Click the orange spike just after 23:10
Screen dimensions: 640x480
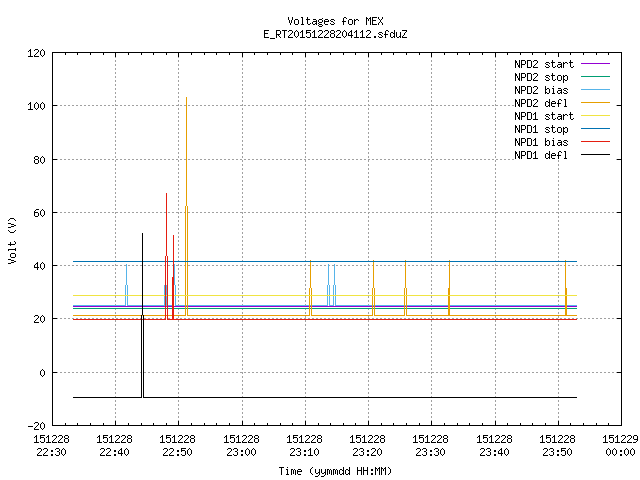point(311,286)
